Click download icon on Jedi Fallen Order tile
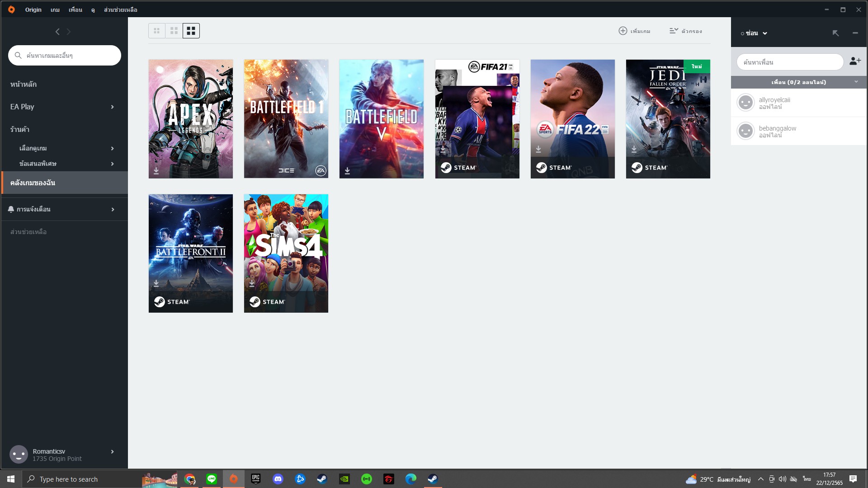868x488 pixels. point(634,149)
